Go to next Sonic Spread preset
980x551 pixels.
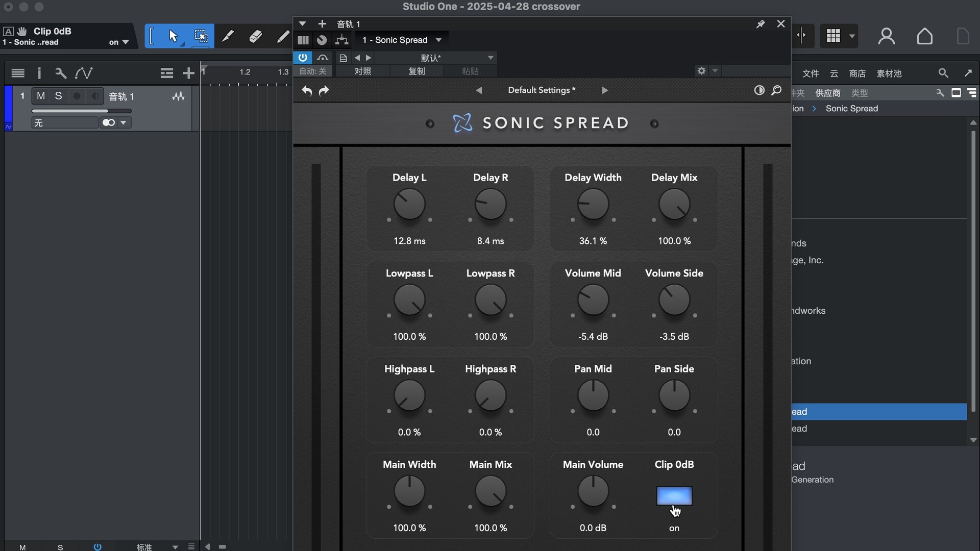(x=605, y=90)
